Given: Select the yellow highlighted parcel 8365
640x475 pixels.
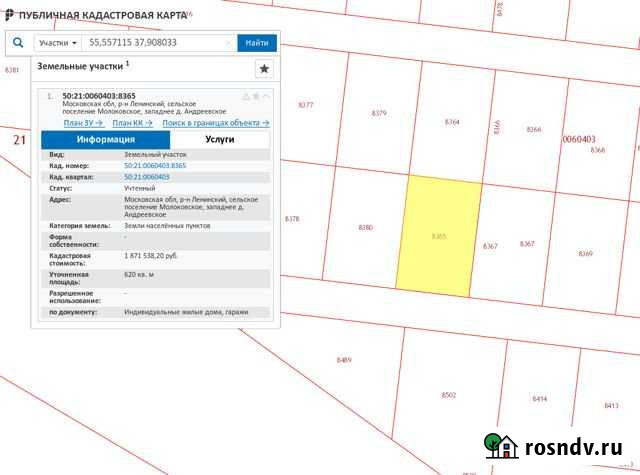Looking at the screenshot, I should [x=438, y=236].
